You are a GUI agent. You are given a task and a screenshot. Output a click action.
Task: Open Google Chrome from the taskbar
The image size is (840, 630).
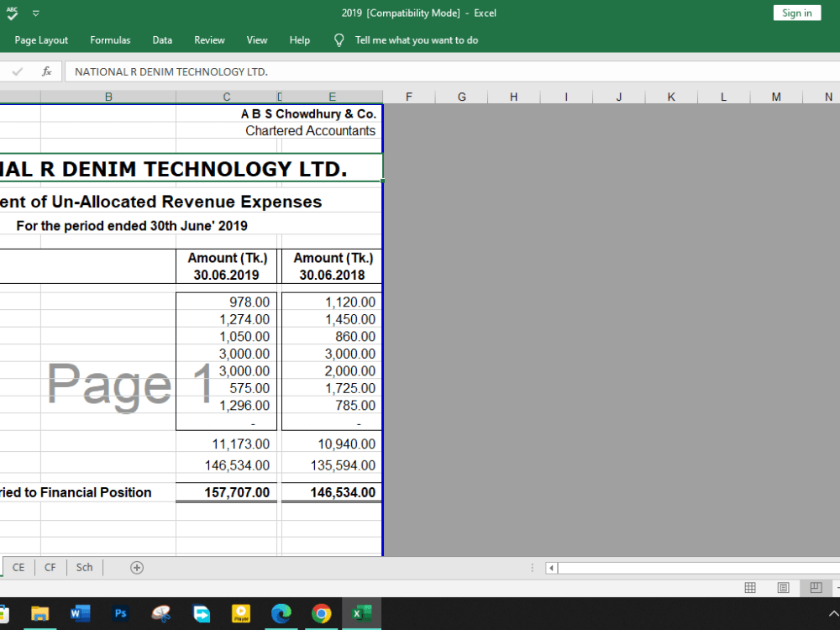coord(322,613)
